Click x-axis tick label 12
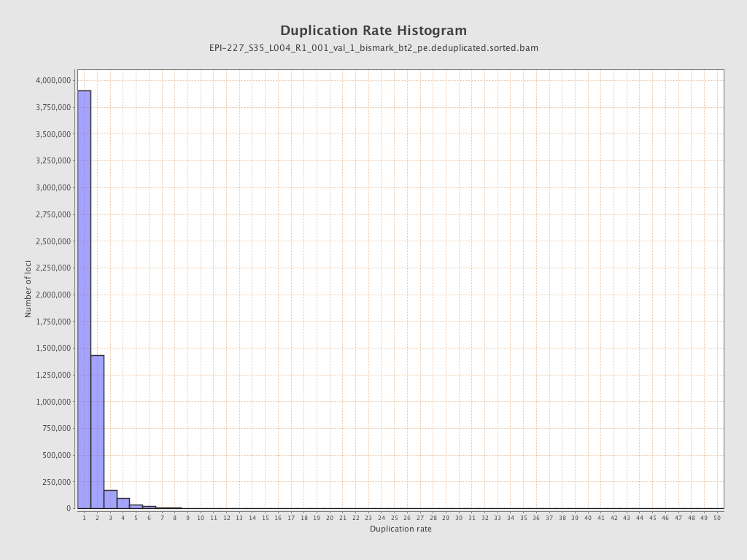Viewport: 747px width, 560px height. (227, 518)
